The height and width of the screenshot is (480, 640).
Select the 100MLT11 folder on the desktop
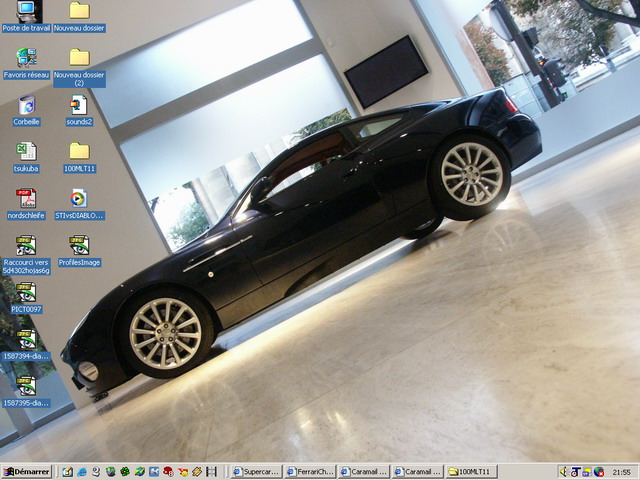[x=79, y=157]
